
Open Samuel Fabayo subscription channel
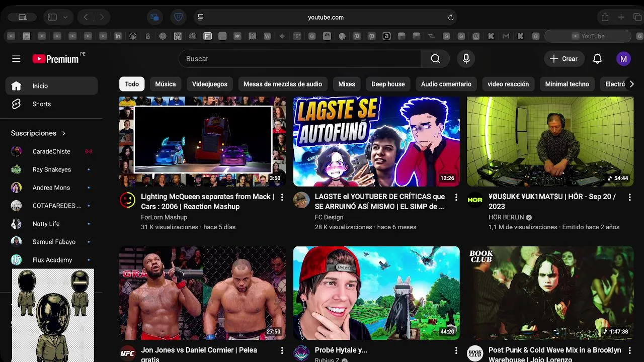51,242
